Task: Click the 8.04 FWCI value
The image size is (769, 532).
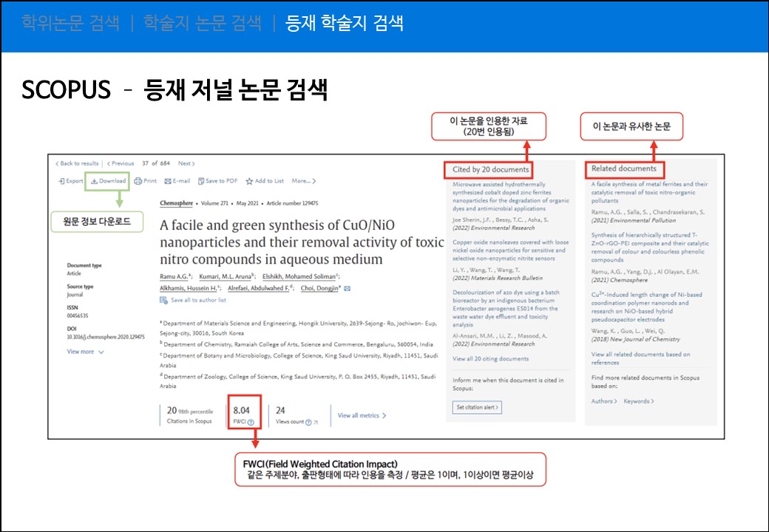Action: pyautogui.click(x=241, y=411)
